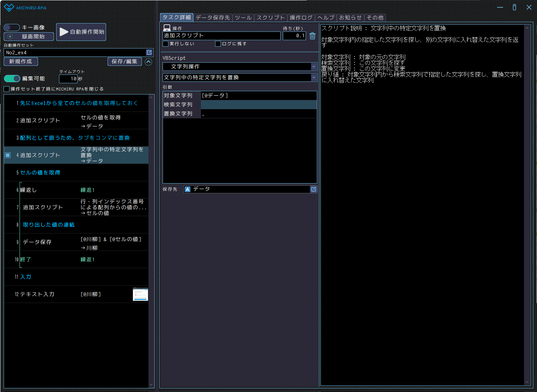
Task: Click the 新規作成 button
Action: tap(21, 62)
